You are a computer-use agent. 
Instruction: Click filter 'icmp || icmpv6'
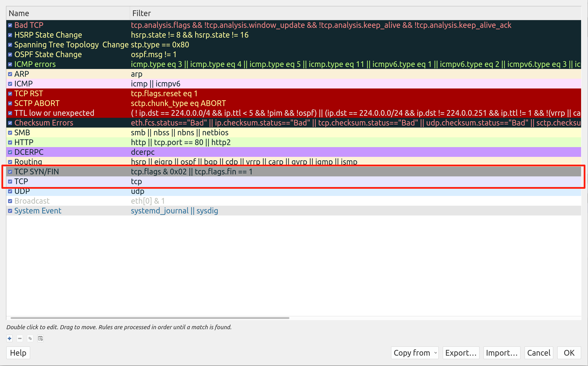pyautogui.click(x=156, y=84)
